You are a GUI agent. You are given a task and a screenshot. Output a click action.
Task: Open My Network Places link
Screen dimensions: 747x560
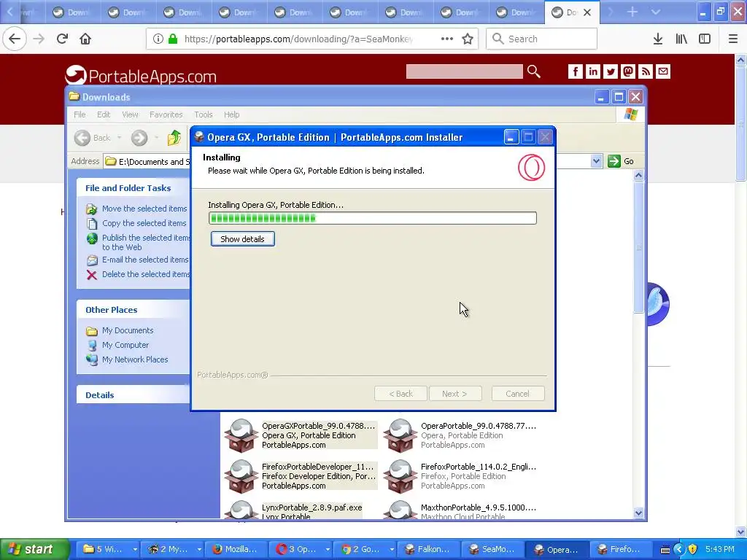(135, 359)
